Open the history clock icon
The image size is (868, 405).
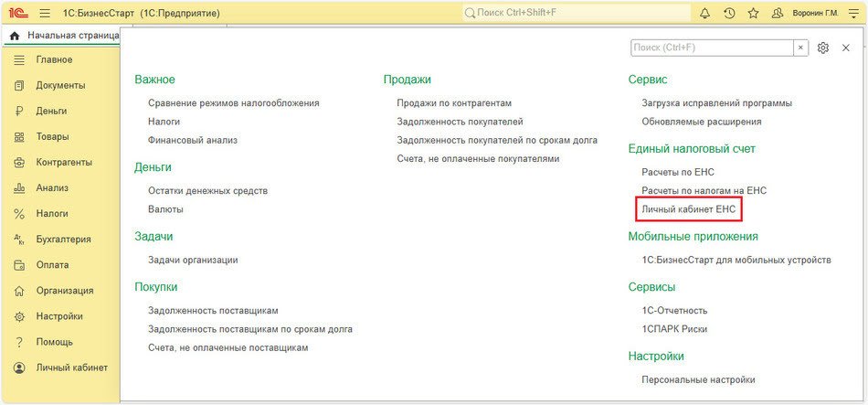(x=729, y=13)
